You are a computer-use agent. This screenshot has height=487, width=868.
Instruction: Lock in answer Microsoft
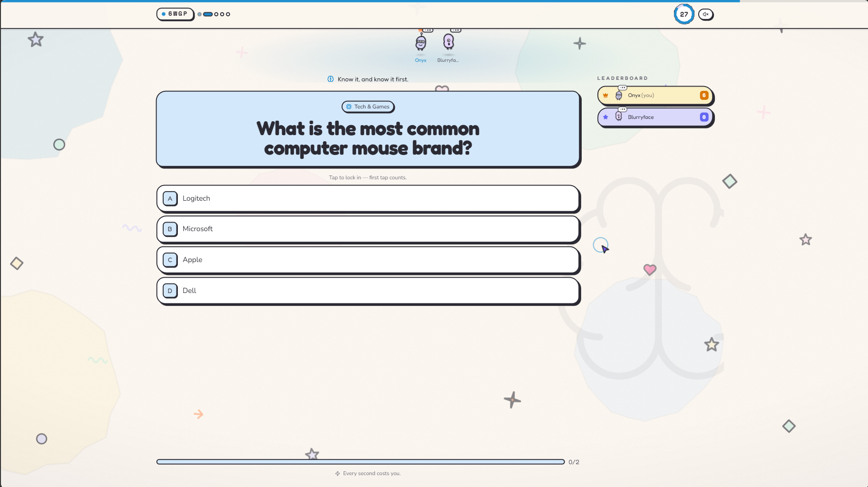[368, 229]
